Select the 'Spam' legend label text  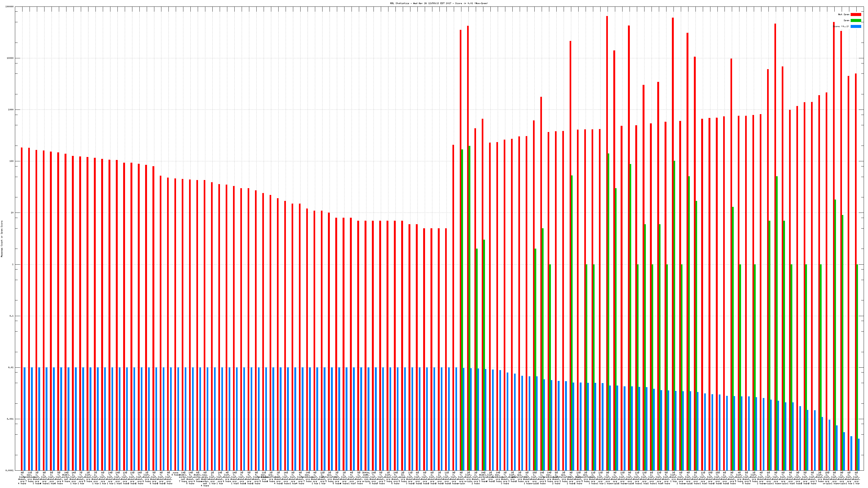(x=846, y=21)
